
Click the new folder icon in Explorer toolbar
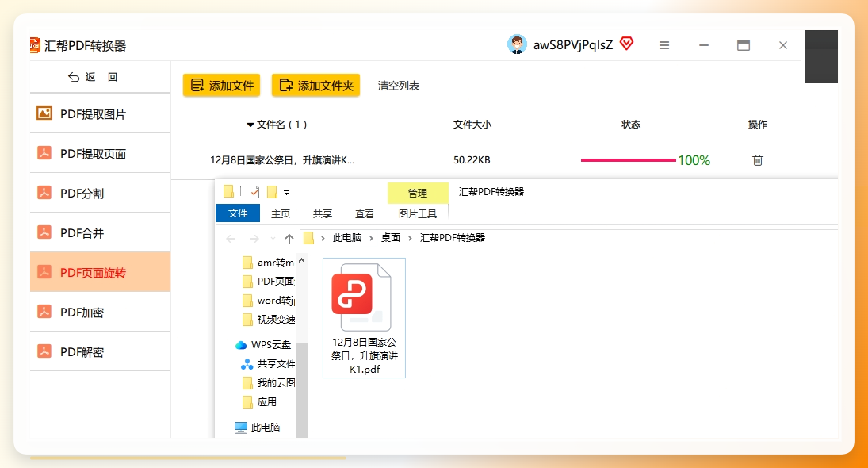pyautogui.click(x=273, y=192)
